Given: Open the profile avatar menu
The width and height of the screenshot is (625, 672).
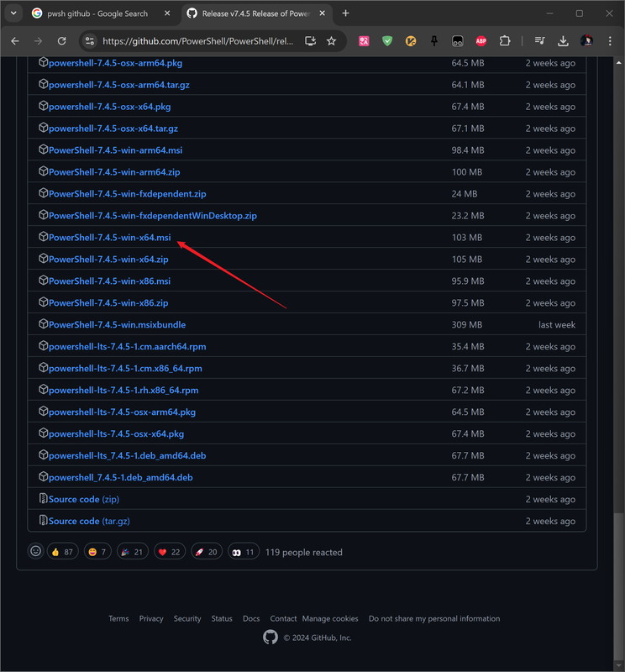Looking at the screenshot, I should click(586, 41).
